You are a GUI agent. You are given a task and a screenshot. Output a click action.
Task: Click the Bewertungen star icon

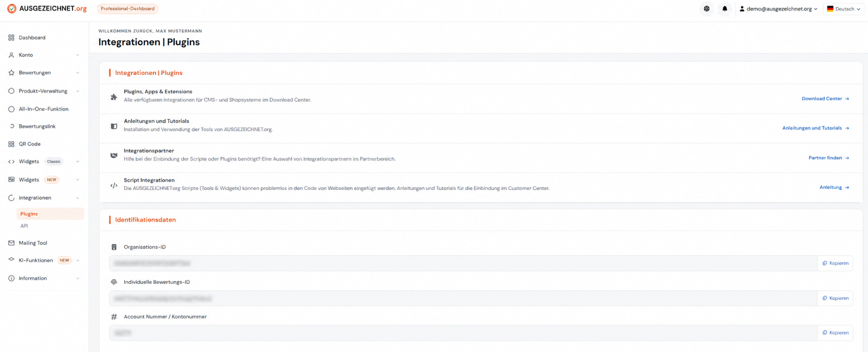click(11, 73)
